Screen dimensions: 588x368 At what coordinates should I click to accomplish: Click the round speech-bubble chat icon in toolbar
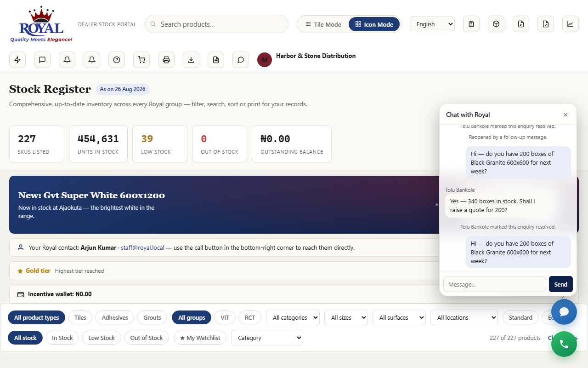[x=241, y=60]
